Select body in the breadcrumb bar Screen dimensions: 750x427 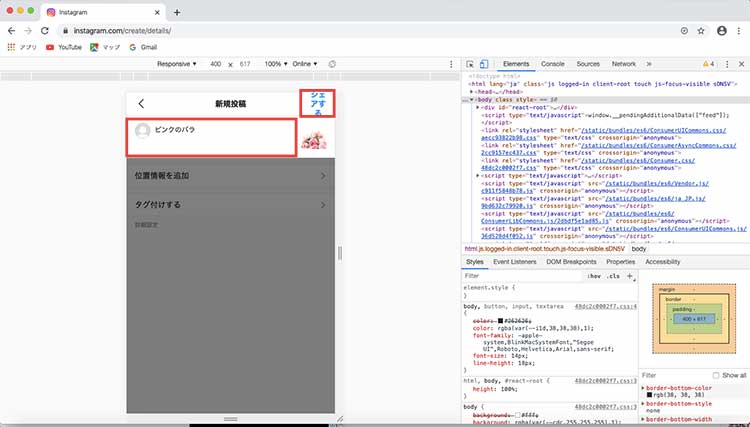coord(639,249)
